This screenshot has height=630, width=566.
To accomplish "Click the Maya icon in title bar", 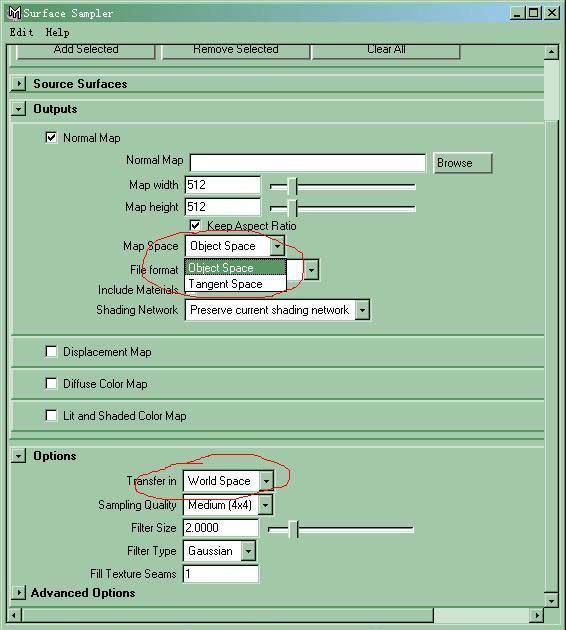I will (x=14, y=13).
